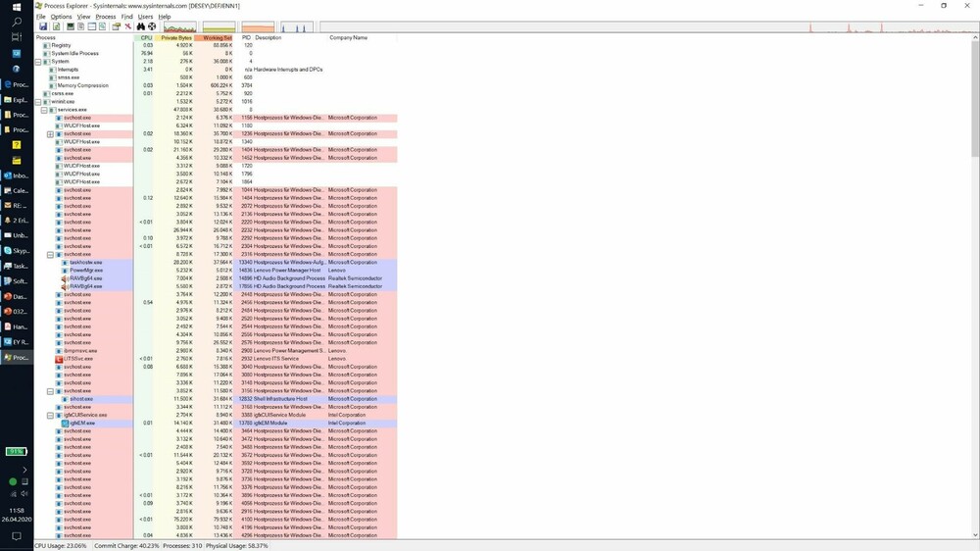Sort by the CPU column header
Screen dimensions: 980x551
click(146, 37)
